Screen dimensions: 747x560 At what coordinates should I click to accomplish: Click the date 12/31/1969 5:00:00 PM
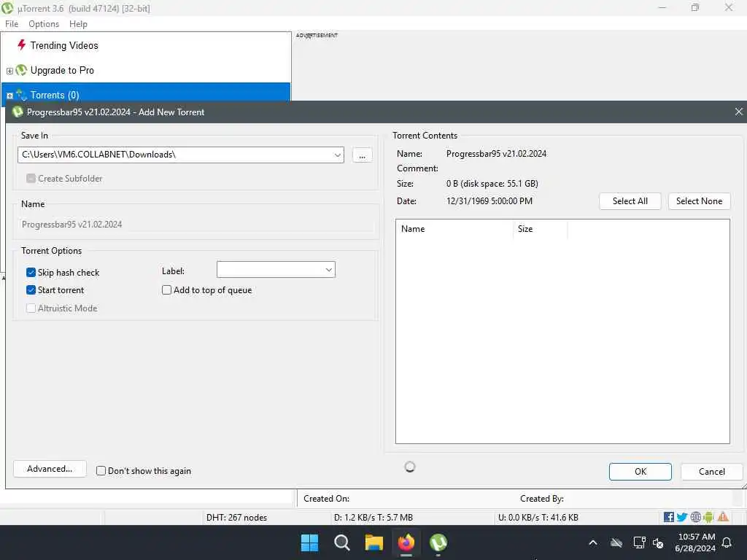[489, 201]
